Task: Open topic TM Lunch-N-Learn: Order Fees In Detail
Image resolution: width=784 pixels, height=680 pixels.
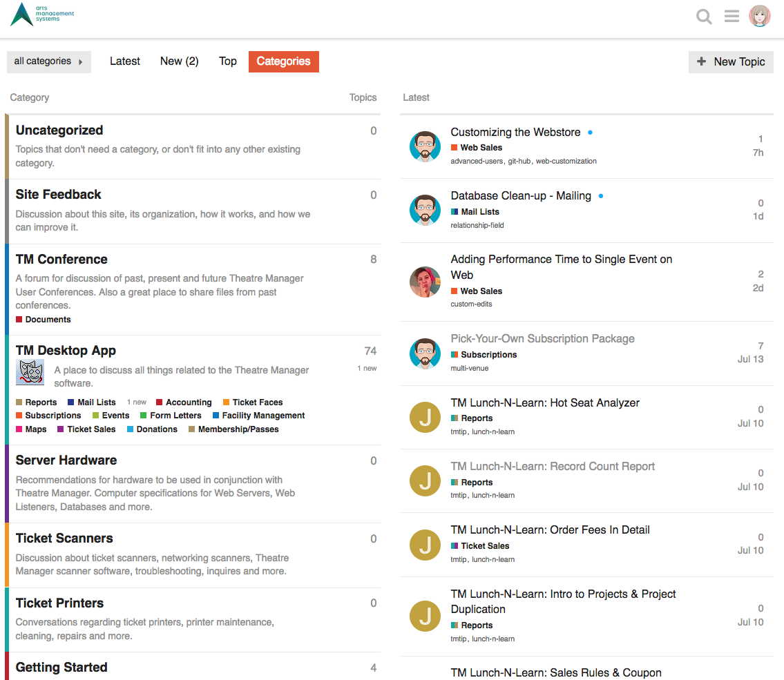Action: coord(550,530)
